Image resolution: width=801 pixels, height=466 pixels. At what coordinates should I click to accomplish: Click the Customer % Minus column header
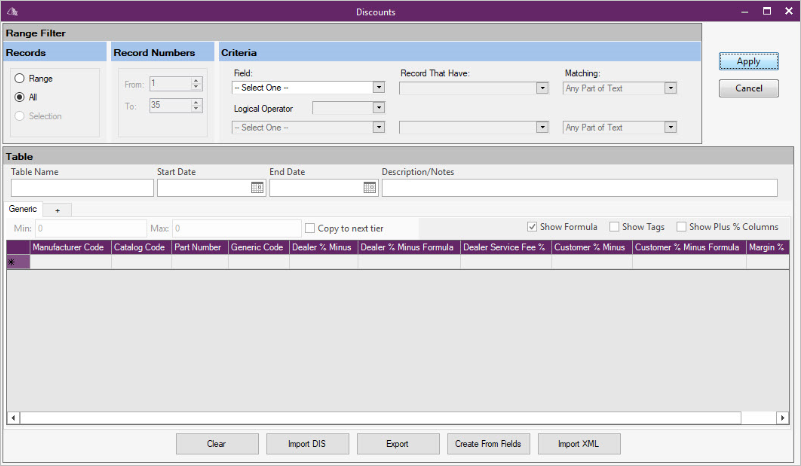[592, 247]
